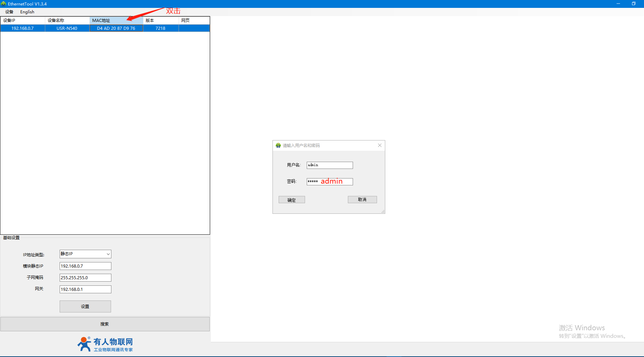Image resolution: width=644 pixels, height=357 pixels.
Task: Click the 搜索 button to find devices
Action: click(x=105, y=324)
